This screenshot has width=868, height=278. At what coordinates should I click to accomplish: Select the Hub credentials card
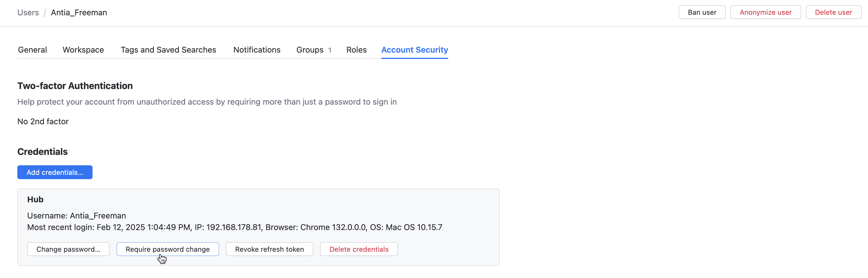click(x=259, y=227)
